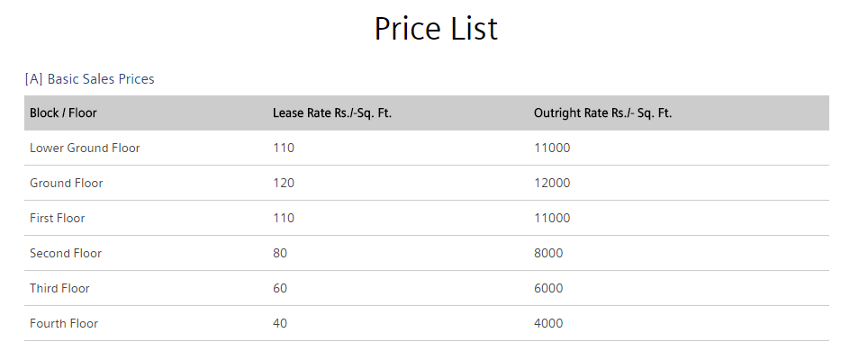This screenshot has width=868, height=360.
Task: Click the Outright Rate Rs./- Sq. Ft. header
Action: 602,113
